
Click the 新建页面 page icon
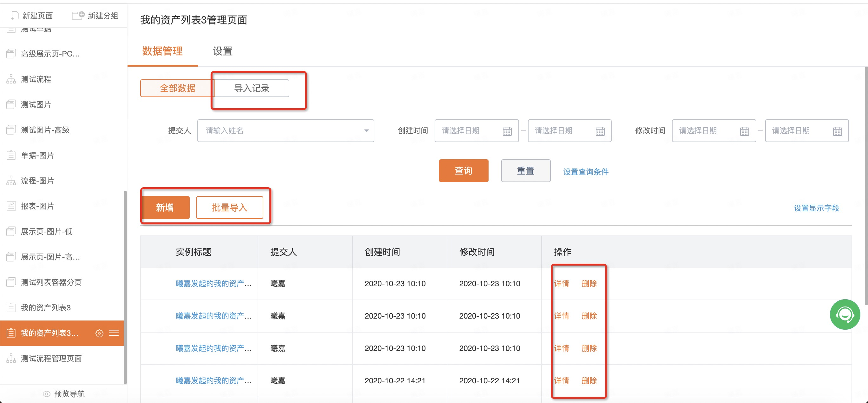pyautogui.click(x=15, y=16)
